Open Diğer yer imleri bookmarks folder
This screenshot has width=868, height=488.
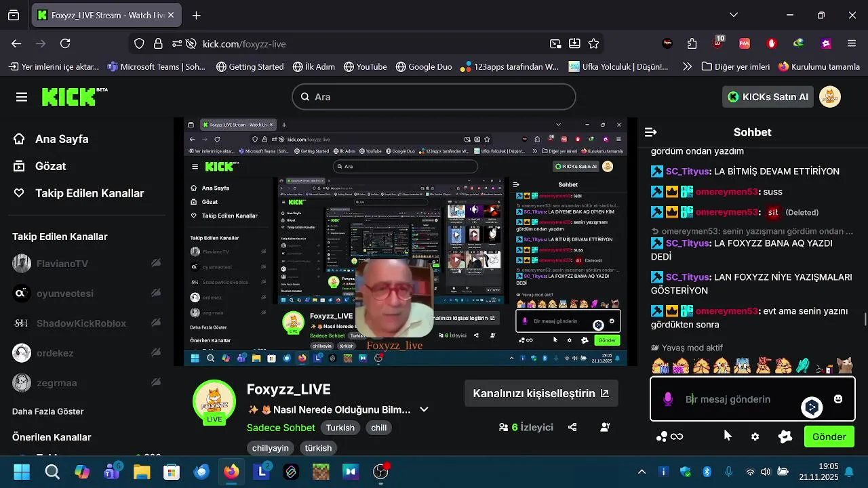coord(736,66)
